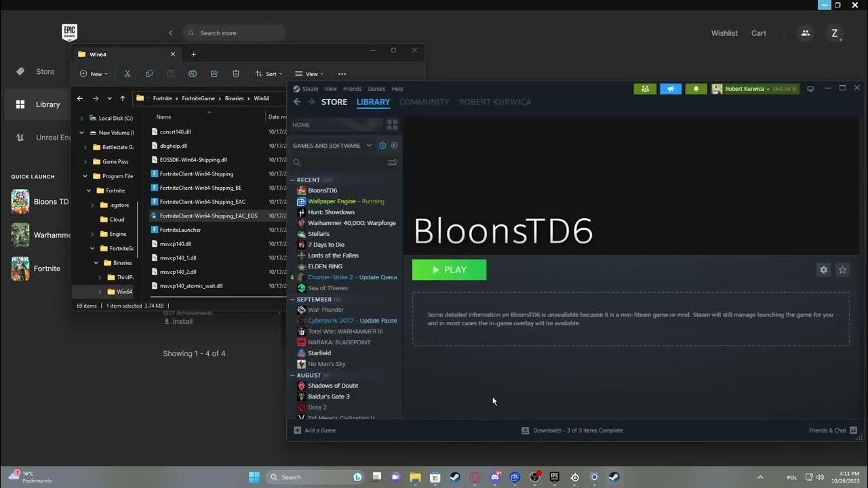Open Friends & Chat icon in Steam
Image resolution: width=868 pixels, height=488 pixels.
click(853, 430)
